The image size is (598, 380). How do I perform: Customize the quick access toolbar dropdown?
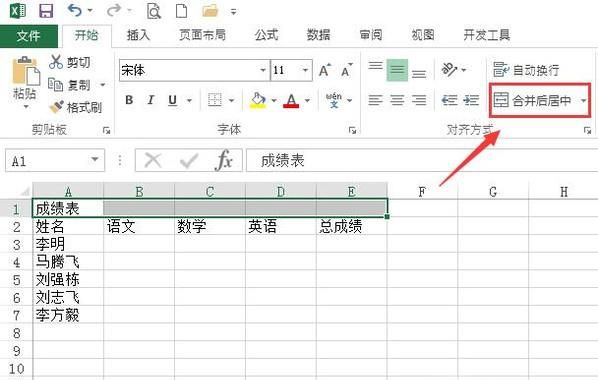233,12
